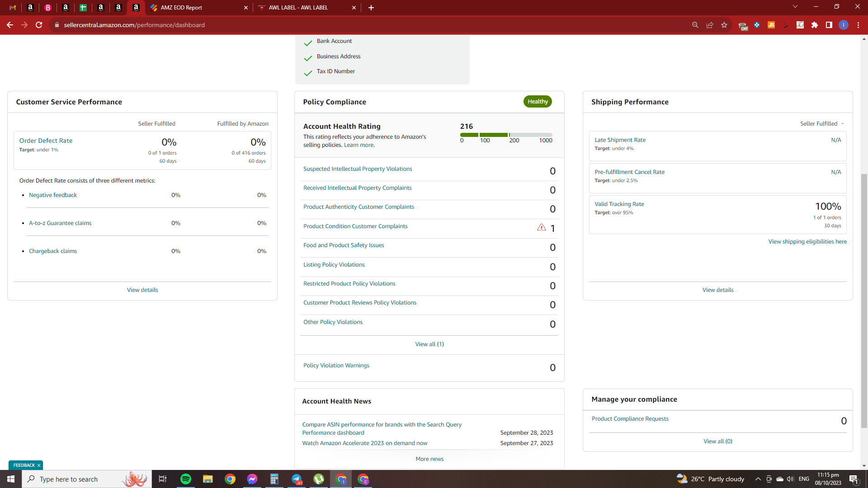Click the warning triangle beside Product Condition
Screen dimensions: 868x488
click(542, 227)
